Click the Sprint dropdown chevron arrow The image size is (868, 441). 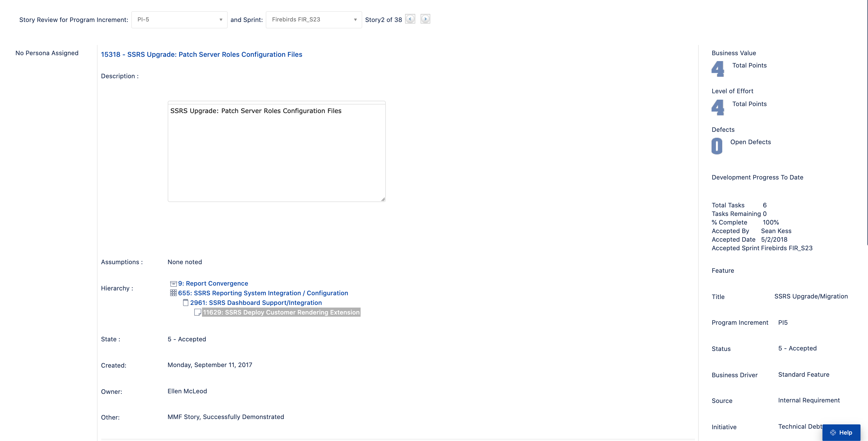tap(355, 20)
